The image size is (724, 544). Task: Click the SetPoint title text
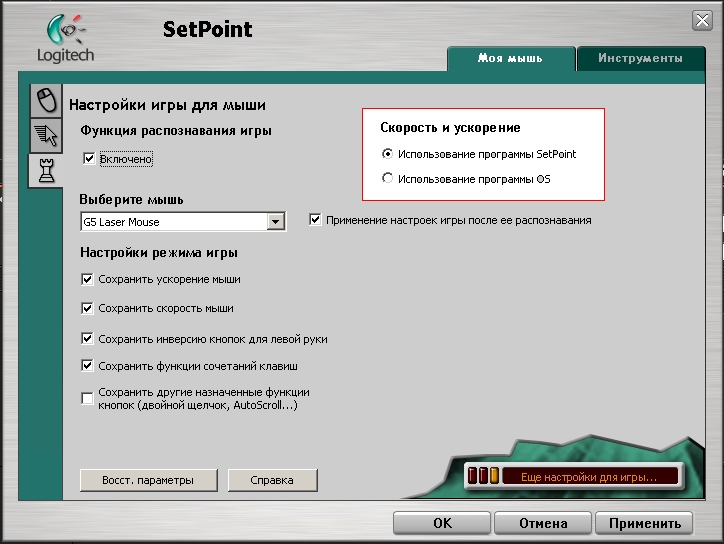208,30
